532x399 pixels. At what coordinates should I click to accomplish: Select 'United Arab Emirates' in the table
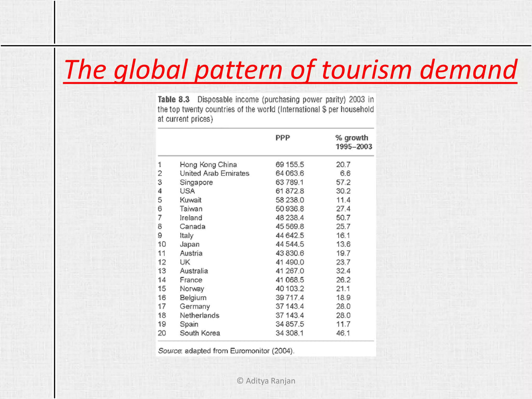pyautogui.click(x=215, y=174)
